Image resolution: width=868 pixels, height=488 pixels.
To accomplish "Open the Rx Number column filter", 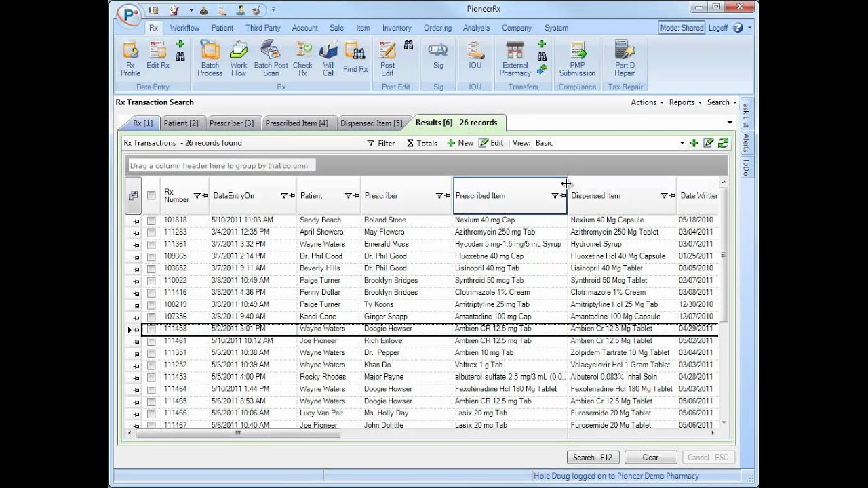I will tap(197, 196).
